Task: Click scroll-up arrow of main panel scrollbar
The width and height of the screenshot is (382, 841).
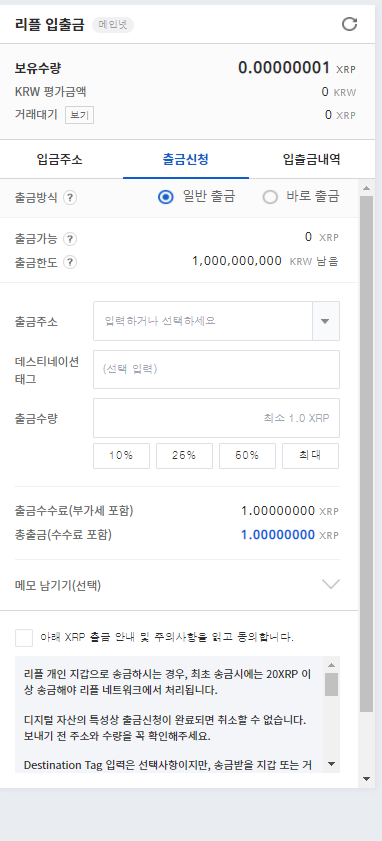Action: point(366,188)
